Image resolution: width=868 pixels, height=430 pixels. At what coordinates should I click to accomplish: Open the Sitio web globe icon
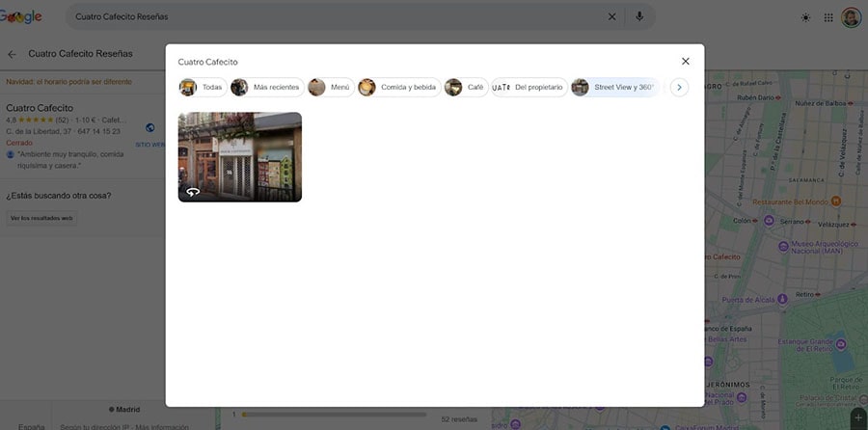click(150, 128)
